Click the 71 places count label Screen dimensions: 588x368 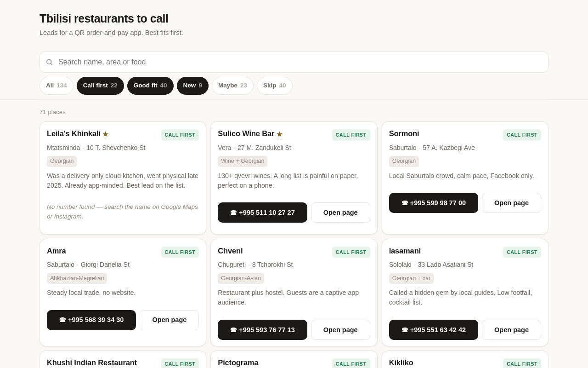point(52,112)
